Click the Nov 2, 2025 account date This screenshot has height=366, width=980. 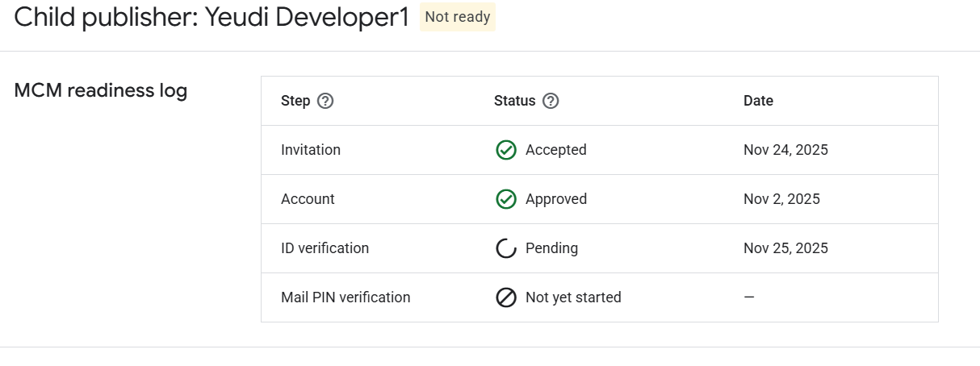tap(781, 199)
